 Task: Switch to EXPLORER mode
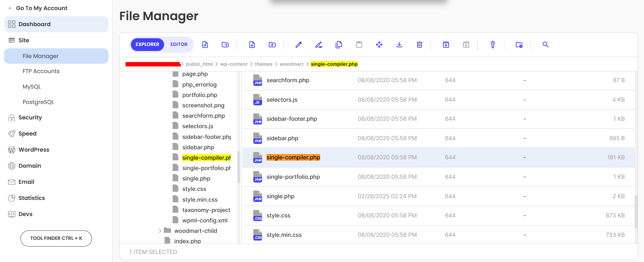tap(147, 44)
